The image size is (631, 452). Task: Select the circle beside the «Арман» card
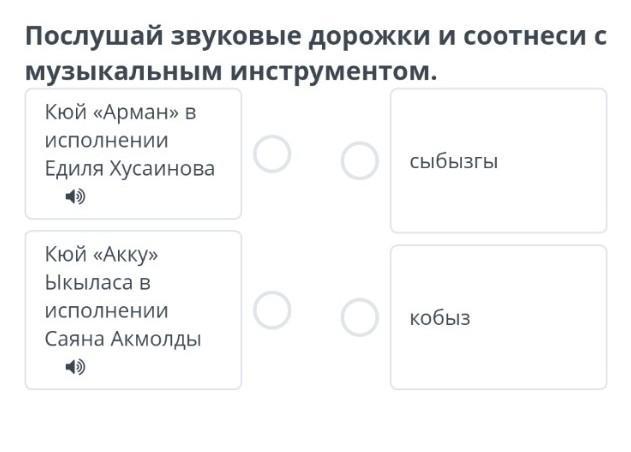coord(272,154)
